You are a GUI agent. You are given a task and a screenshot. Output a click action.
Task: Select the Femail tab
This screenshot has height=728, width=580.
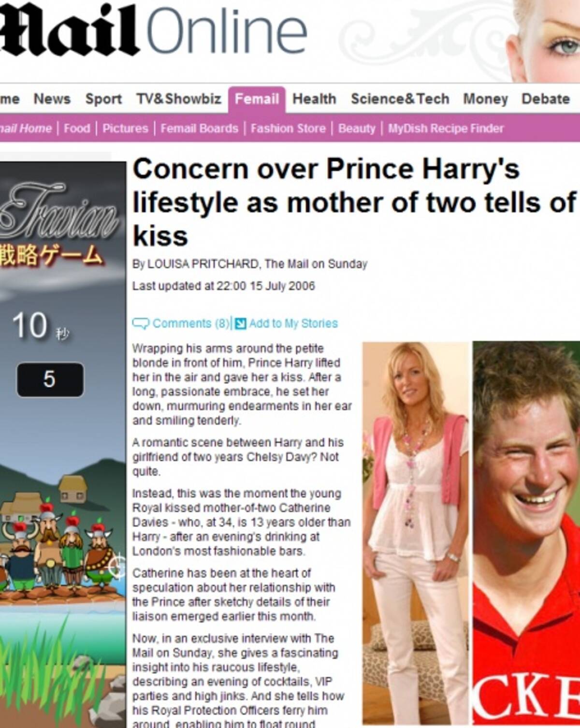(x=257, y=99)
